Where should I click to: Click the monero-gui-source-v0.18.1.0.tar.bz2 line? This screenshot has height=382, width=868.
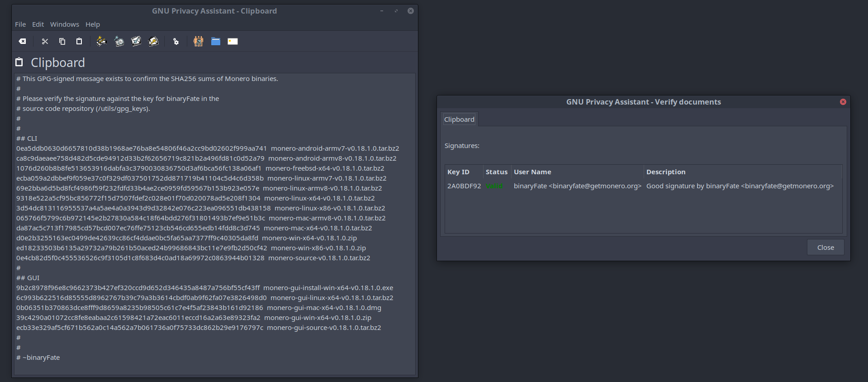[x=199, y=328]
